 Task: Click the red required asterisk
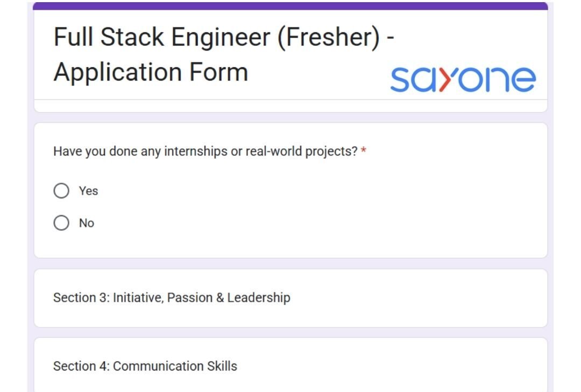point(364,152)
